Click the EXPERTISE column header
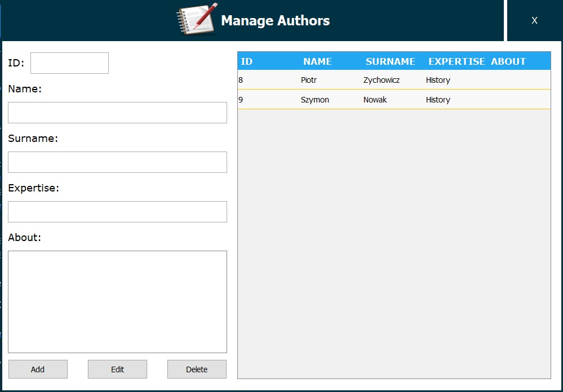Viewport: 563px width, 392px height. click(456, 61)
